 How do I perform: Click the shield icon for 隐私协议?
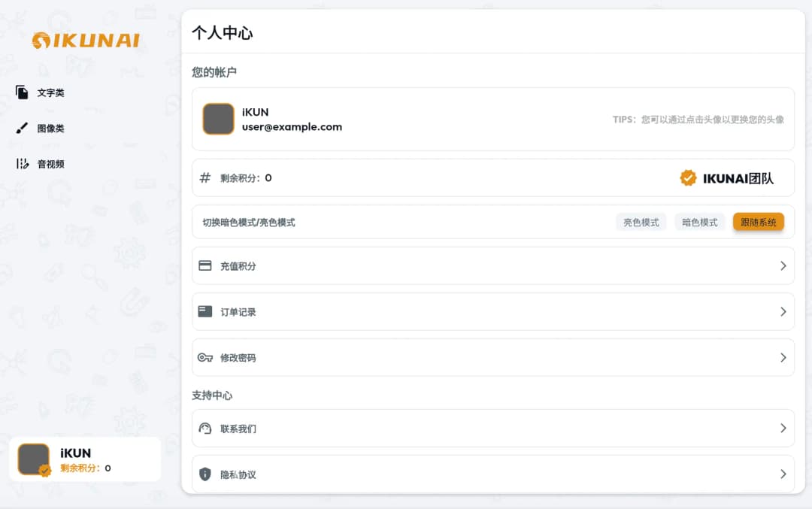[x=205, y=474]
